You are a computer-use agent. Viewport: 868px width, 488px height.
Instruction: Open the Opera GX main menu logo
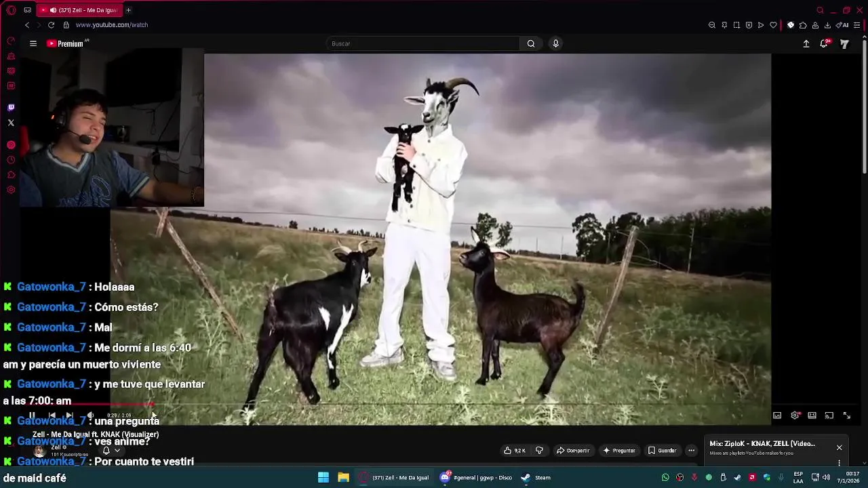pos(11,10)
